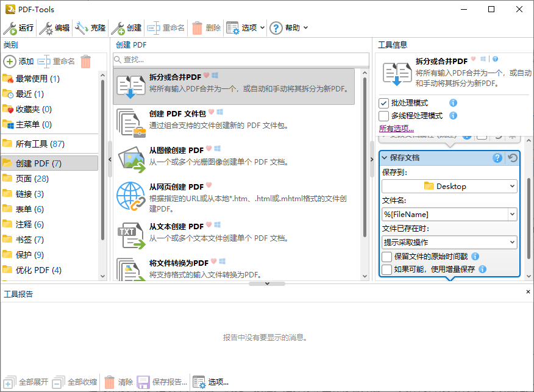Image resolution: width=534 pixels, height=392 pixels.
Task: Click the 创建 toolbar icon
Action: [x=117, y=27]
